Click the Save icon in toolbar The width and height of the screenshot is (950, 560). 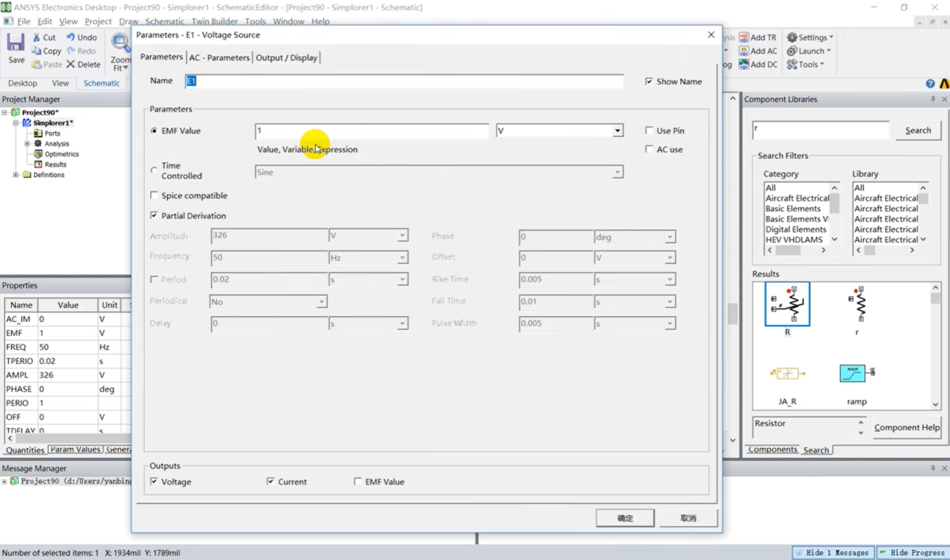tap(16, 44)
